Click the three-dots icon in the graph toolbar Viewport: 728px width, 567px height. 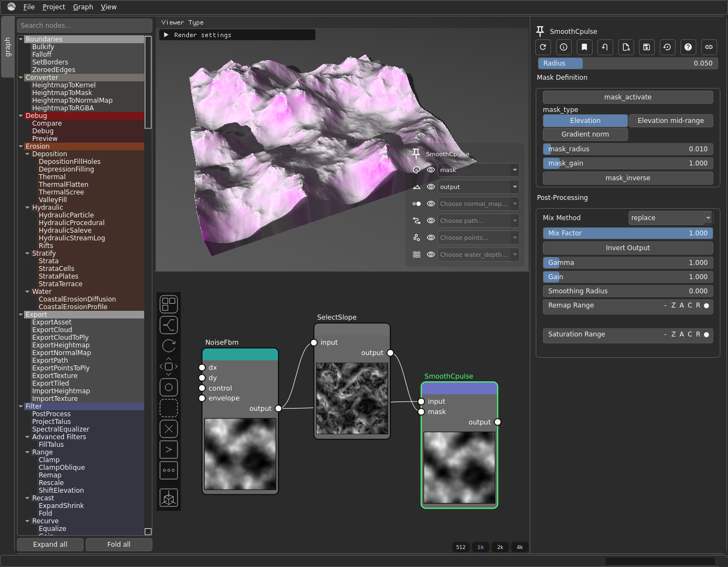[x=169, y=470]
